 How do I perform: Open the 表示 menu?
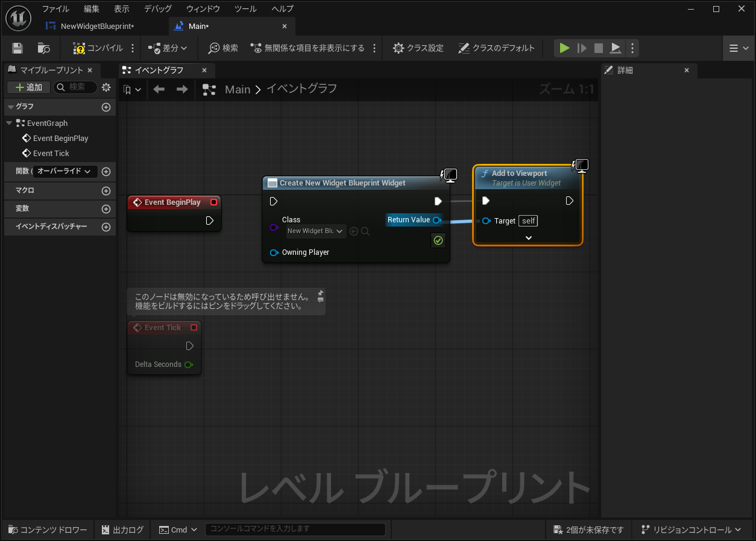click(x=122, y=9)
